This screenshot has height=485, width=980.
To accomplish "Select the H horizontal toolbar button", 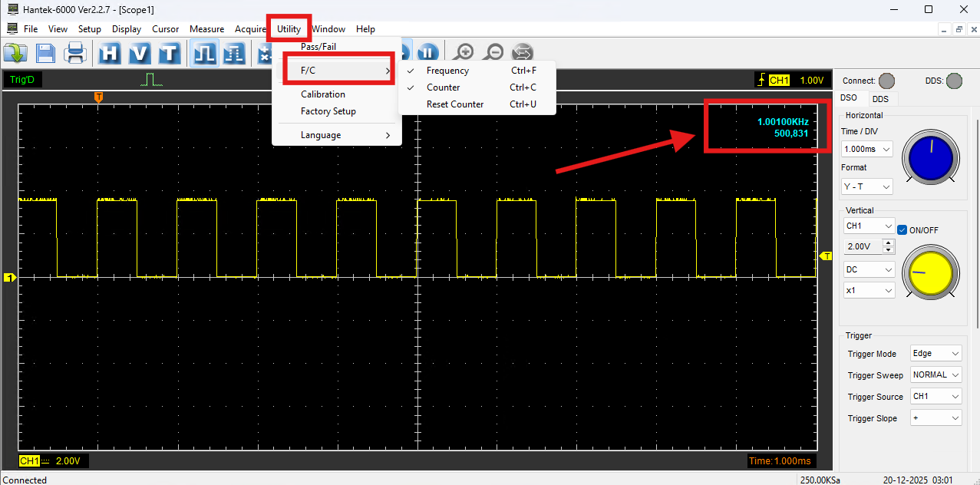I will [x=111, y=53].
